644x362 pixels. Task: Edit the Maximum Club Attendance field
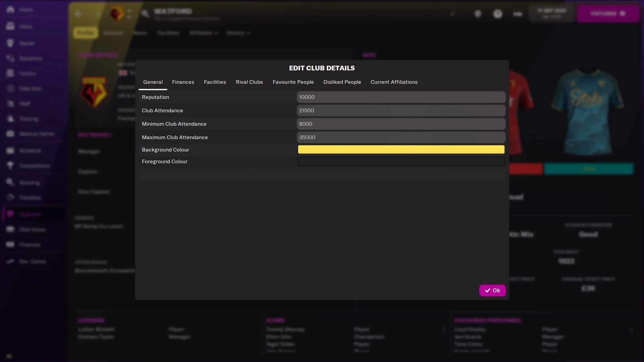[x=401, y=137]
